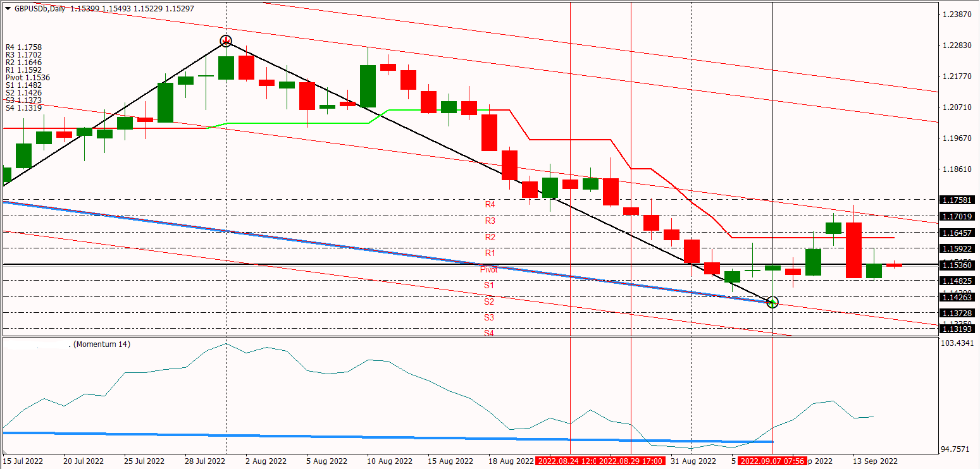The image size is (980, 469).
Task: Click the 1.14825 price tag on the axis
Action: point(958,281)
